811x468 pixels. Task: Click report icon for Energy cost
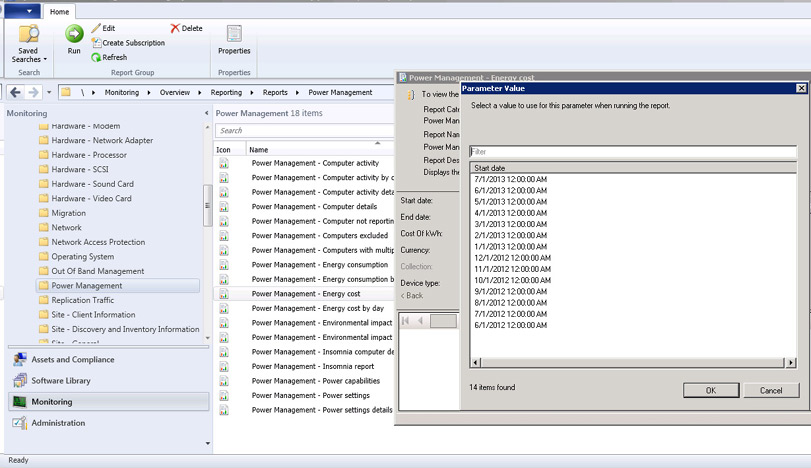[224, 294]
